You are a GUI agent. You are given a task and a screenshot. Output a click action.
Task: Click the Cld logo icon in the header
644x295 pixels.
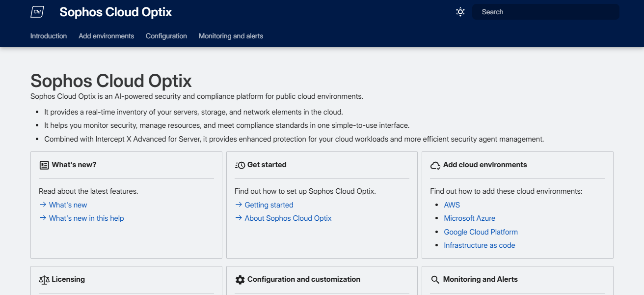pyautogui.click(x=37, y=11)
